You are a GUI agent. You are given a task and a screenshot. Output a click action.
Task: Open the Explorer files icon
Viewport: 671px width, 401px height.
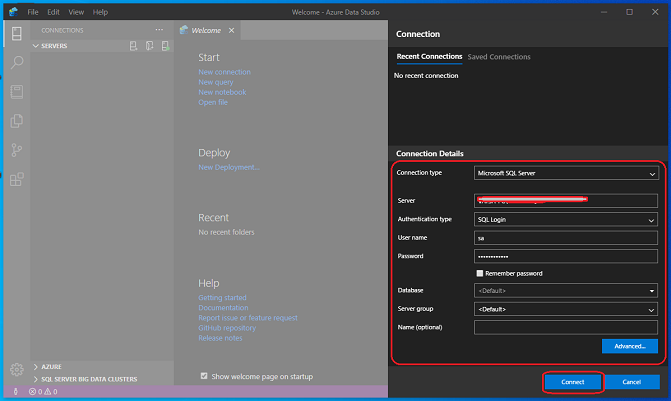(16, 121)
